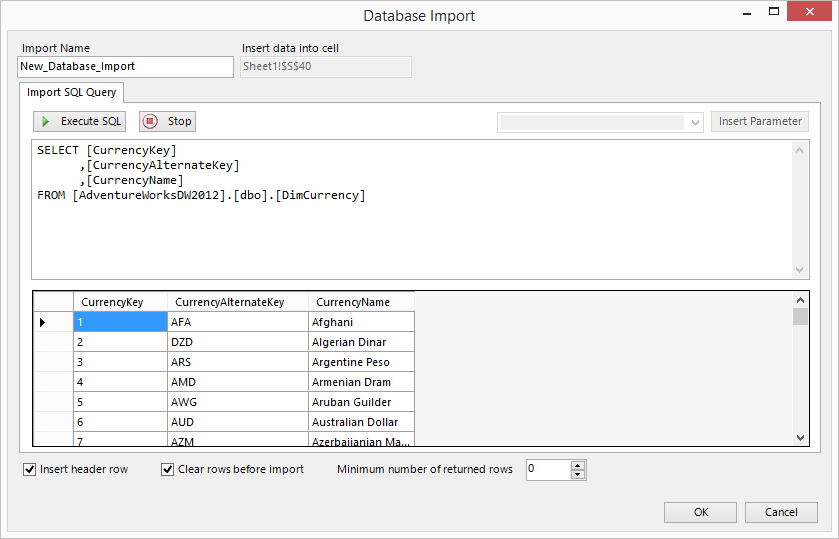Open the parameter dropdown list
The height and width of the screenshot is (539, 839).
click(696, 122)
